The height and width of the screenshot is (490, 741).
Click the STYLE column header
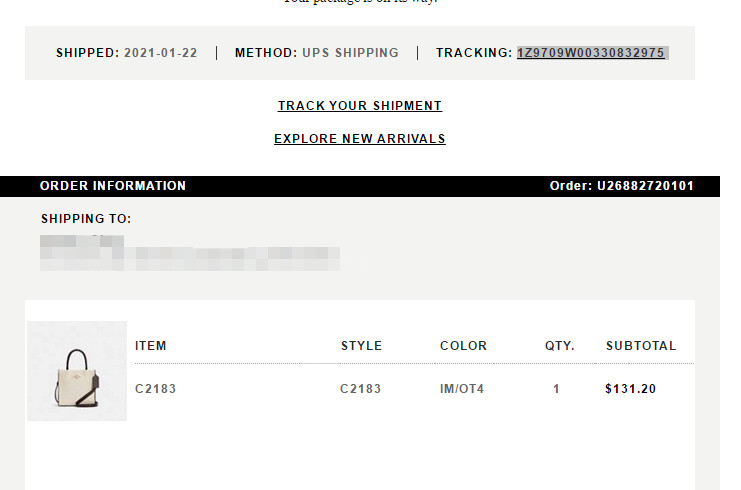[361, 346]
